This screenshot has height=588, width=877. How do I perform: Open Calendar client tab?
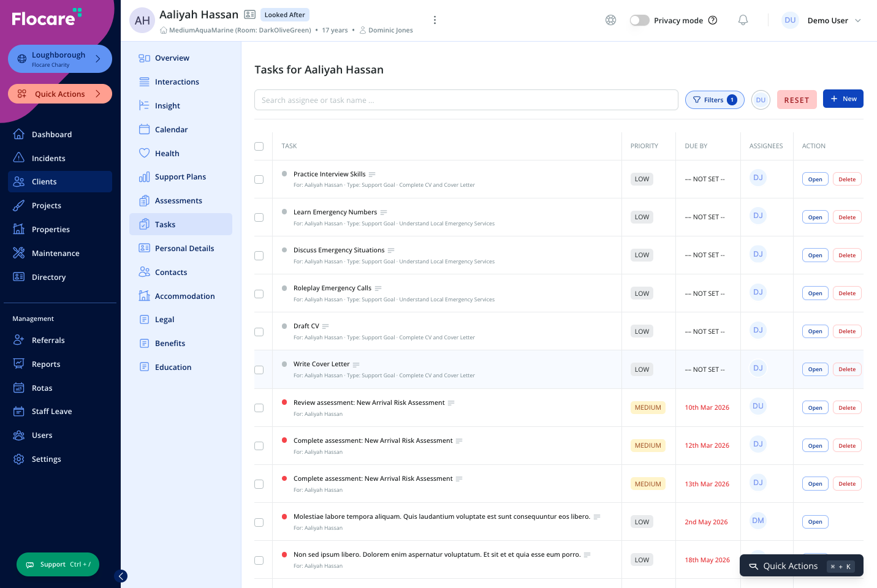tap(181, 130)
